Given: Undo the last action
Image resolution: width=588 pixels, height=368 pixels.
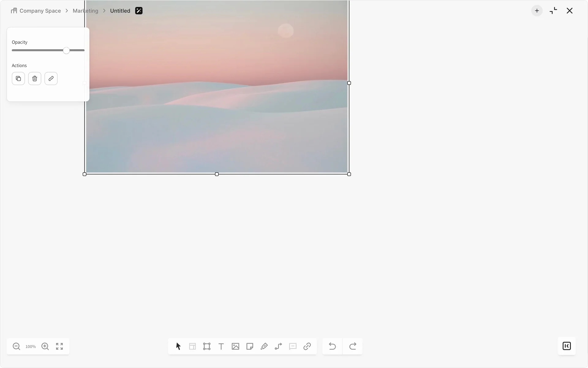Looking at the screenshot, I should click(x=332, y=346).
